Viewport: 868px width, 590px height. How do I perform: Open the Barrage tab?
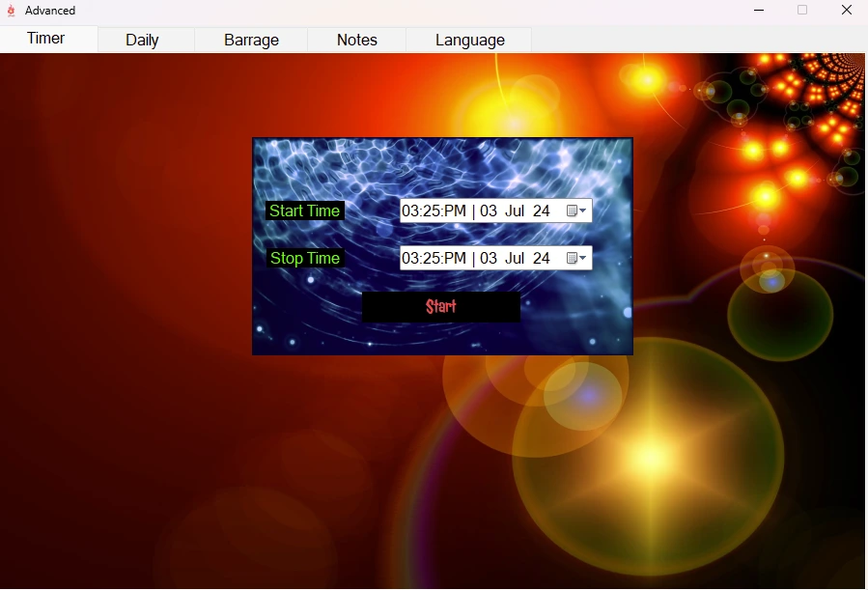[251, 40]
